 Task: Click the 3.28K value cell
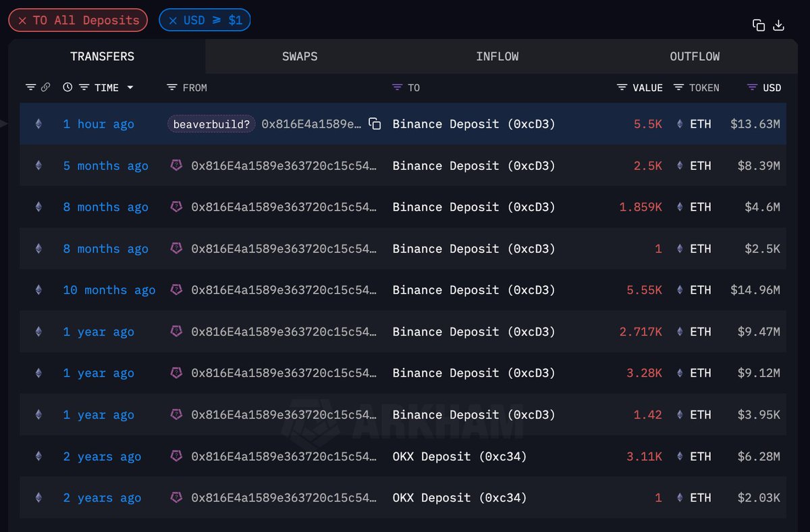[x=645, y=373]
